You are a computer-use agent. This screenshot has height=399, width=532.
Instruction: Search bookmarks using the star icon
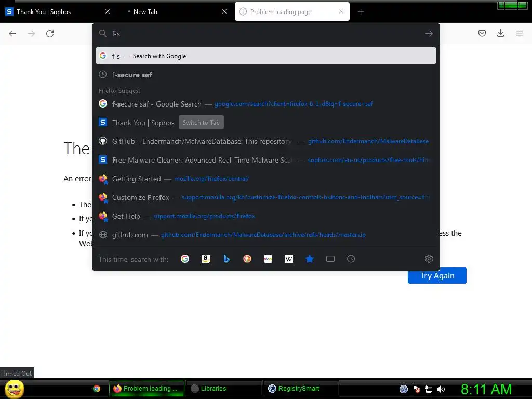click(x=310, y=259)
